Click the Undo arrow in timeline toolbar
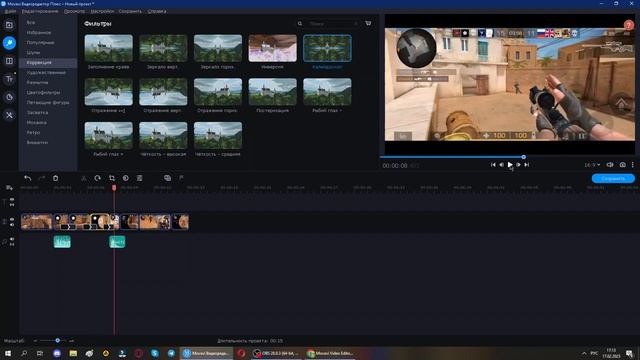This screenshot has height=360, width=640. (x=28, y=178)
